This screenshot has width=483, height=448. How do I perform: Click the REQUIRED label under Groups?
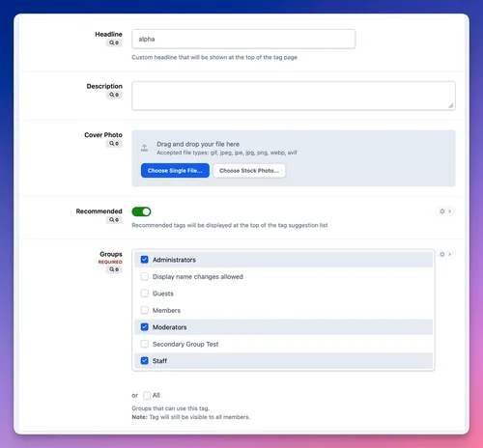pyautogui.click(x=110, y=262)
